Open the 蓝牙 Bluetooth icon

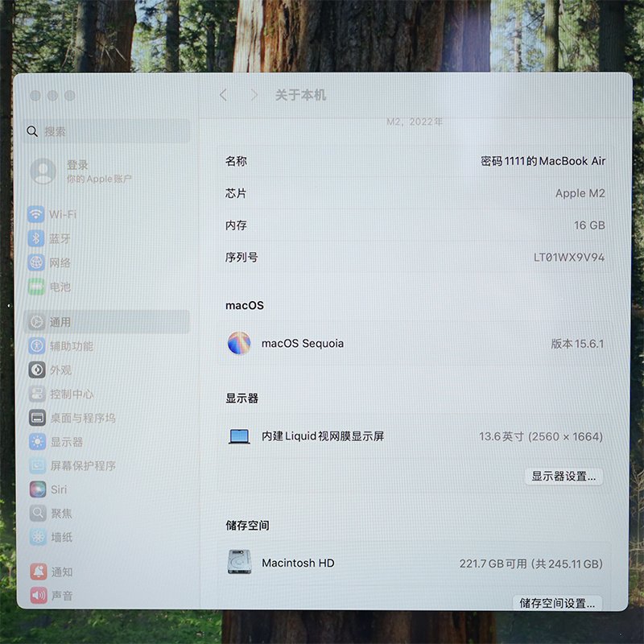pyautogui.click(x=36, y=238)
